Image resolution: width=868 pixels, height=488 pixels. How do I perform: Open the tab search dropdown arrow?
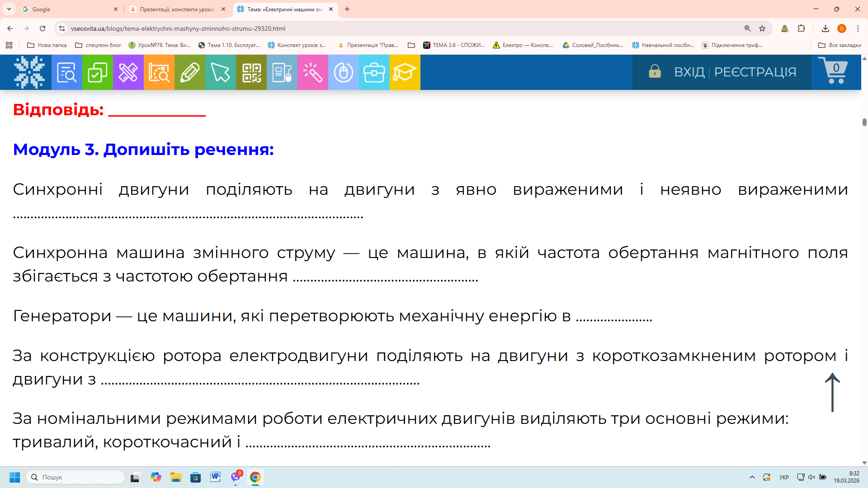[9, 9]
